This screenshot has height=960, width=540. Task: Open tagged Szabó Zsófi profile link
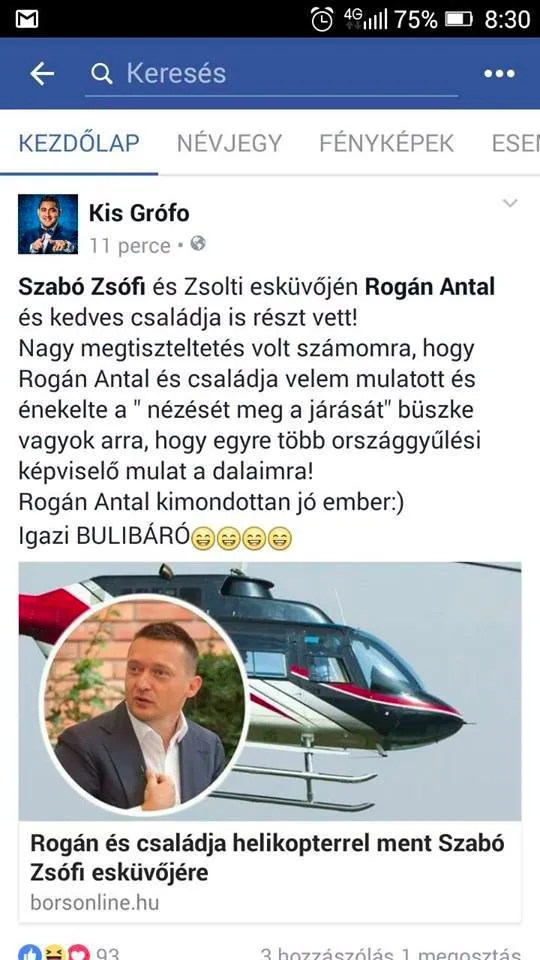click(81, 287)
